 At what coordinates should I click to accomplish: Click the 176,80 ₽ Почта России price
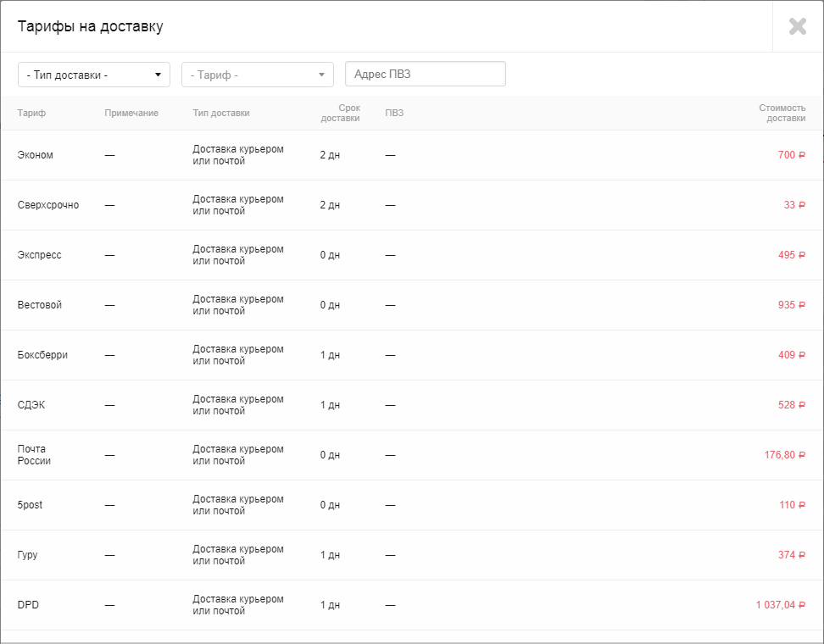click(785, 455)
